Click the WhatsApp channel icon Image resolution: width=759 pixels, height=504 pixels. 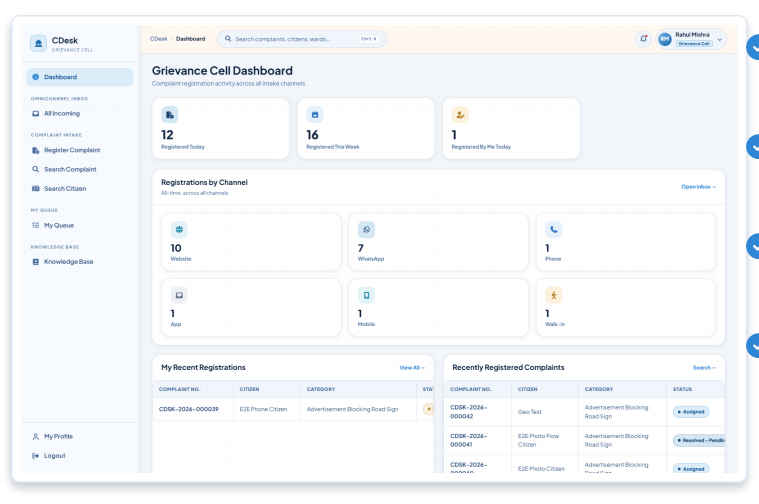tap(366, 229)
